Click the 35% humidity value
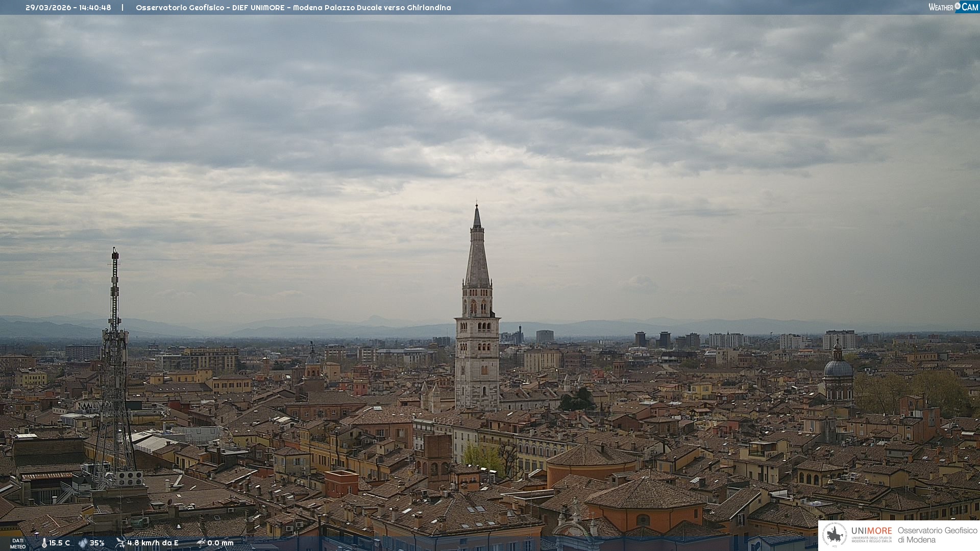This screenshot has height=551, width=980. tap(97, 543)
